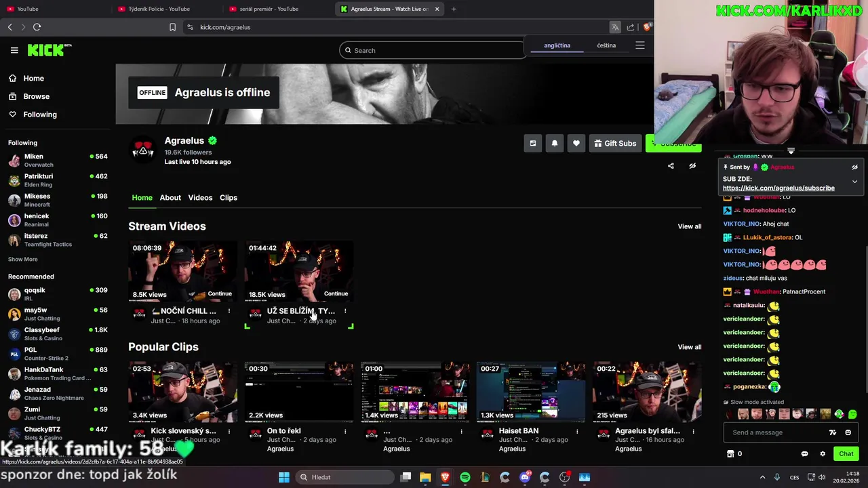
Task: Go back in browser
Action: [x=9, y=27]
